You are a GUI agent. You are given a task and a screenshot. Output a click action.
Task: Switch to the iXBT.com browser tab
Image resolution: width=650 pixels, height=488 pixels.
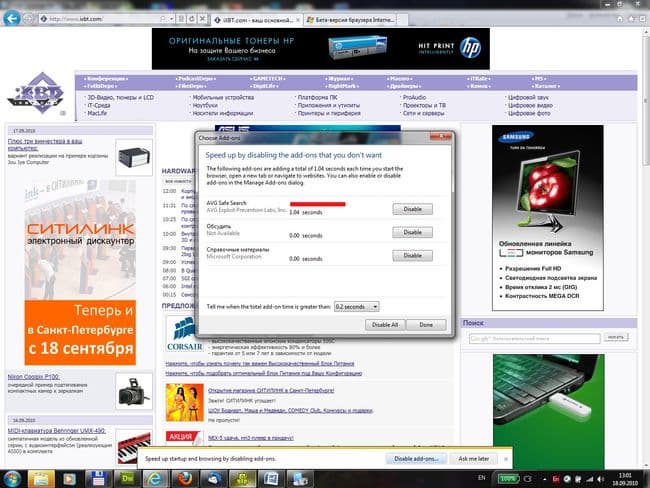pyautogui.click(x=256, y=20)
